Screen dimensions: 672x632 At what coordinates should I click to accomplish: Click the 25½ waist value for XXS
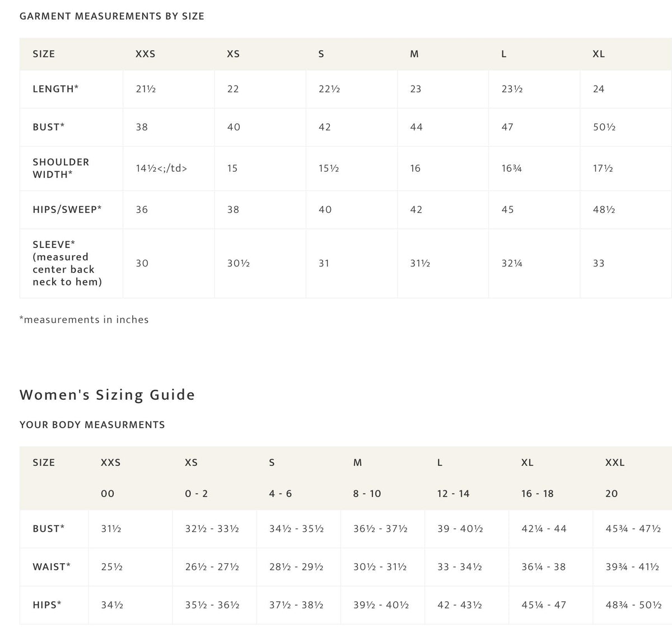pos(111,567)
